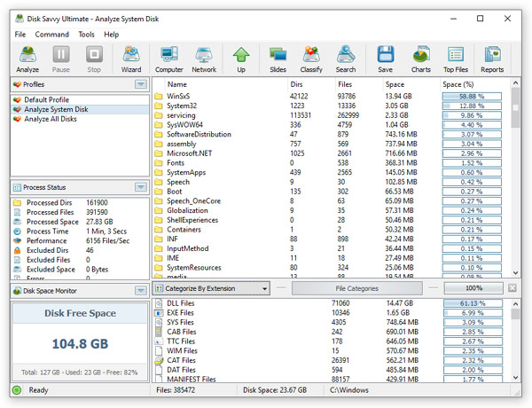Go Up one directory level

click(241, 59)
